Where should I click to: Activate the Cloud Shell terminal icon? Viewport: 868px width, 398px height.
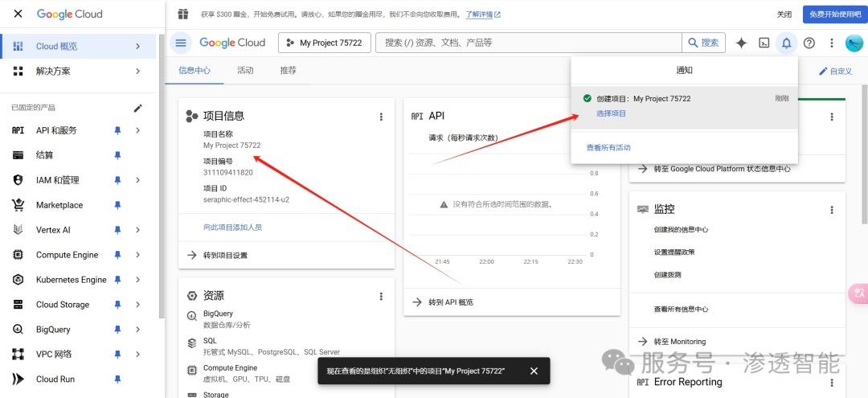pos(764,43)
